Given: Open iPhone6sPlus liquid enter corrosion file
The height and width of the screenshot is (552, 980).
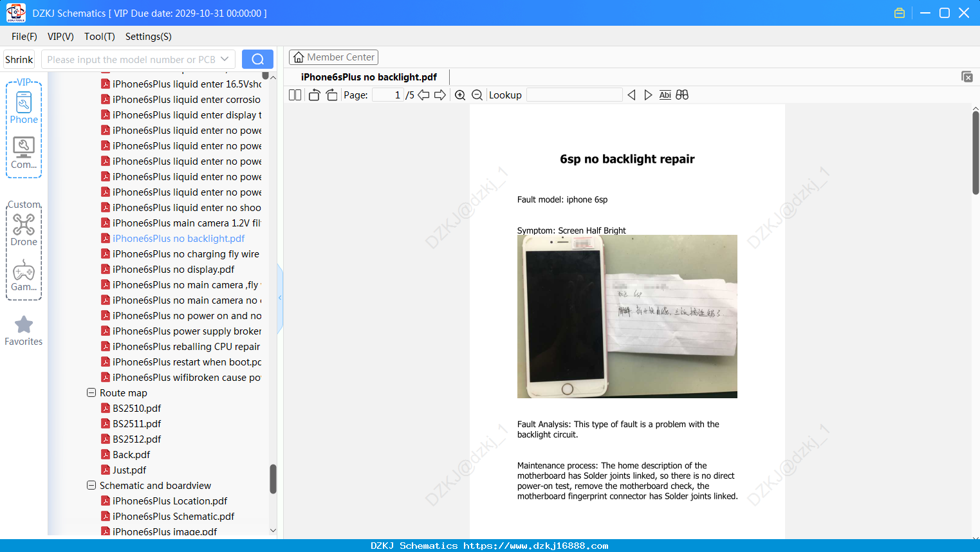Looking at the screenshot, I should (187, 99).
